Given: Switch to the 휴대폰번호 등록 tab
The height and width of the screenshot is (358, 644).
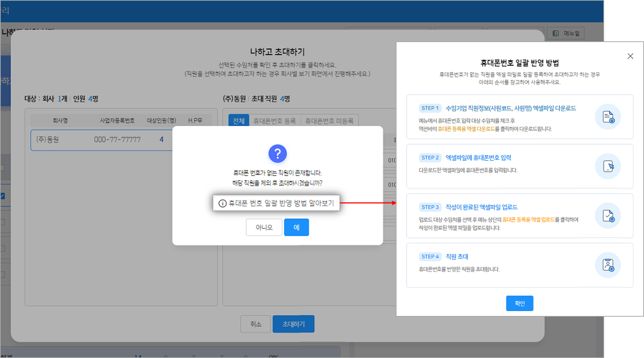Looking at the screenshot, I should [x=275, y=121].
